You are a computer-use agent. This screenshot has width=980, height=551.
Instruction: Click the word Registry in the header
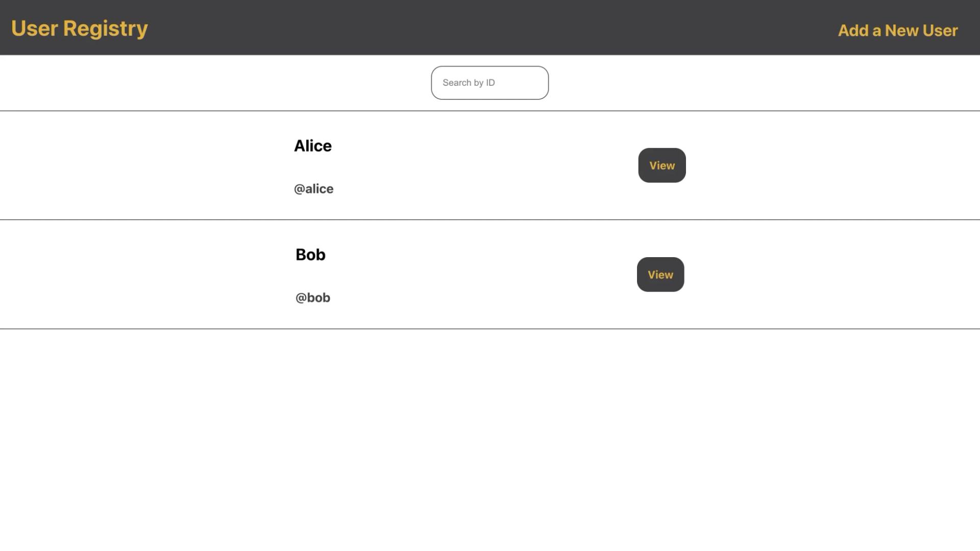106,29
